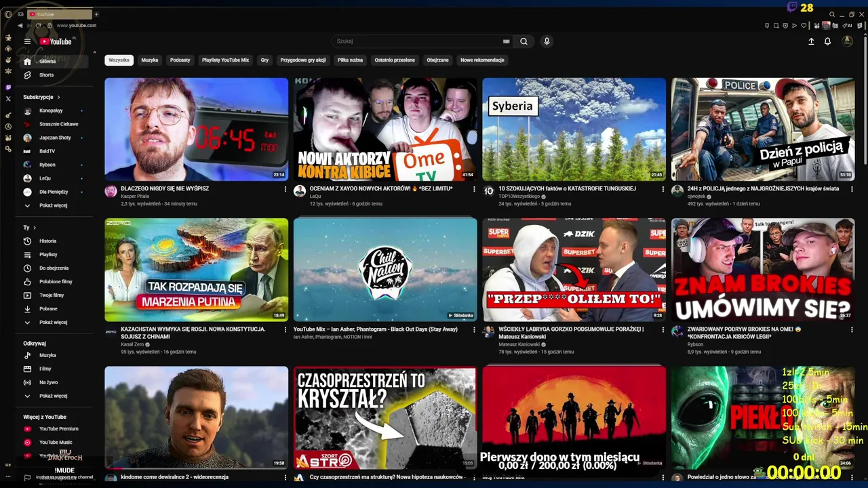
Task: Click the browser back arrow
Action: coord(20,26)
